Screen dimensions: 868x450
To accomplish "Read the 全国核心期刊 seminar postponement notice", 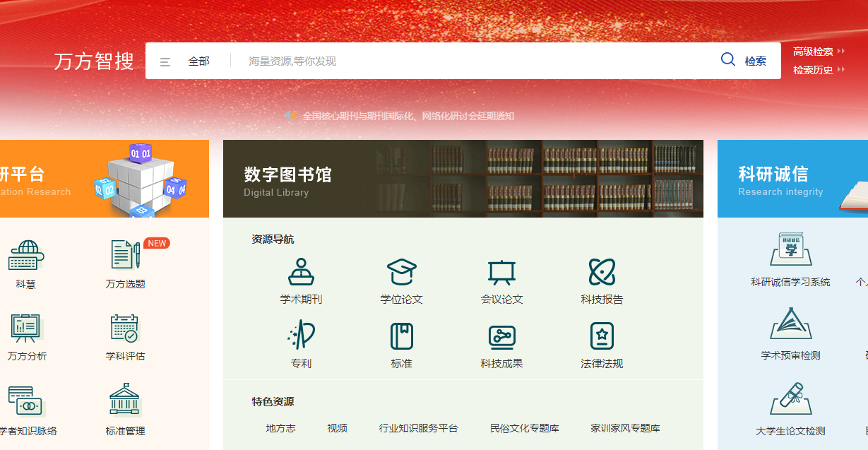I will (x=408, y=116).
